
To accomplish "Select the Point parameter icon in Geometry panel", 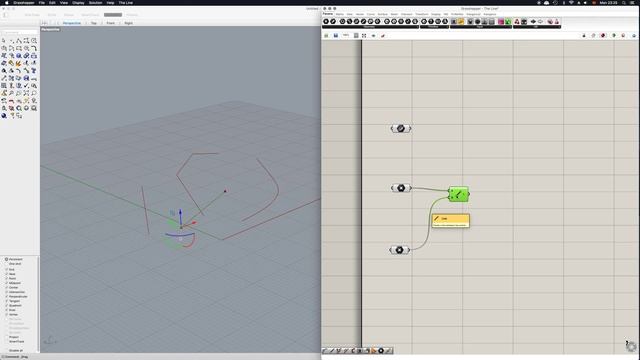I will coord(326,21).
